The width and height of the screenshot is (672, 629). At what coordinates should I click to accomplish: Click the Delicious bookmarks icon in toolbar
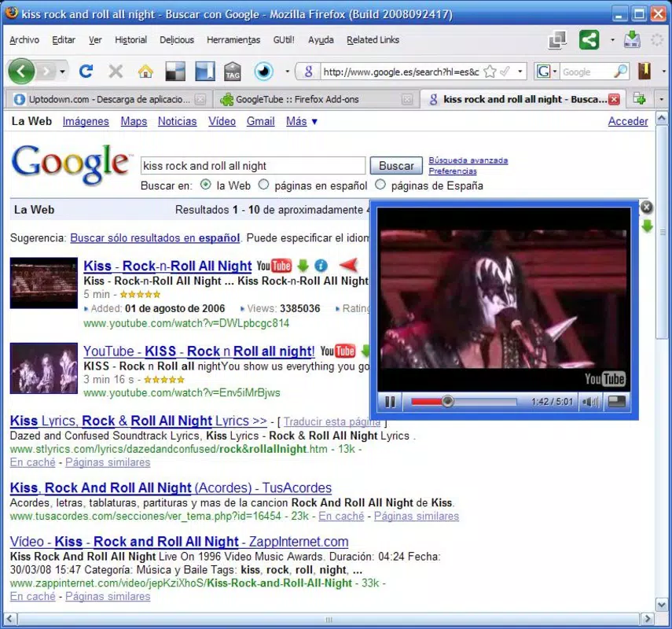pos(175,72)
